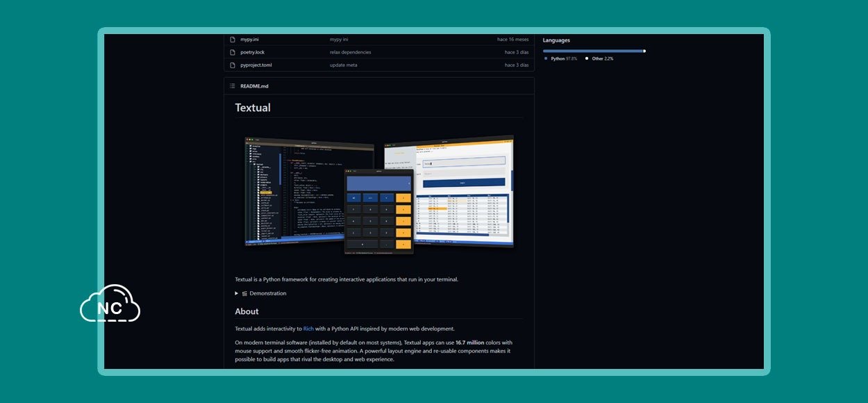Open the pyproject.toml file

(256, 65)
